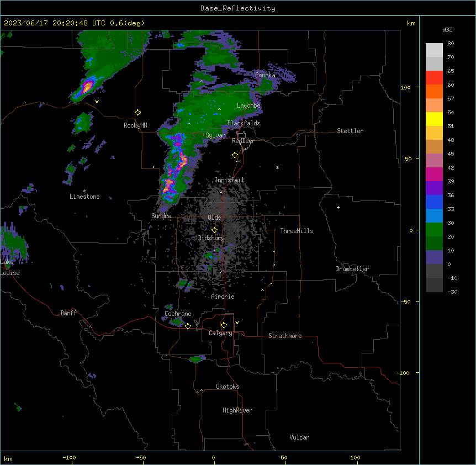Select the 39 dBZ purple legend swatch
This screenshot has height=465, width=476.
[434, 188]
